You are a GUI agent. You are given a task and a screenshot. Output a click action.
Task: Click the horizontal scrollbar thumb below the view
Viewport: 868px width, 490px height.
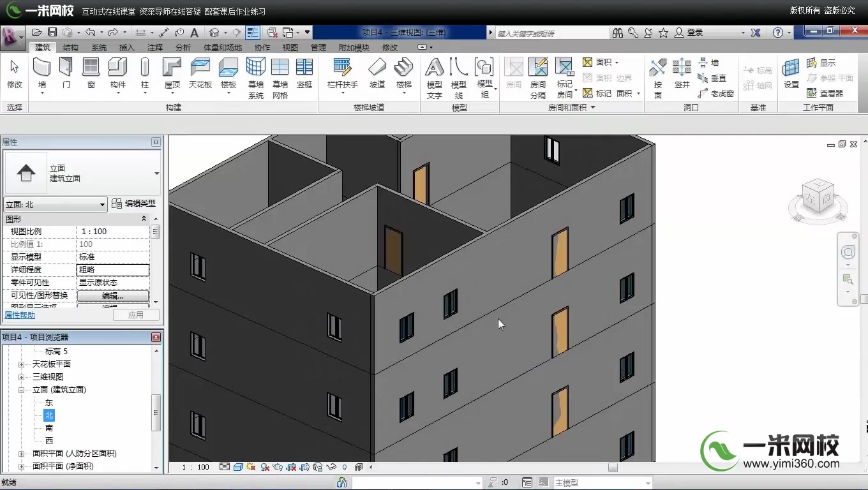tap(613, 467)
